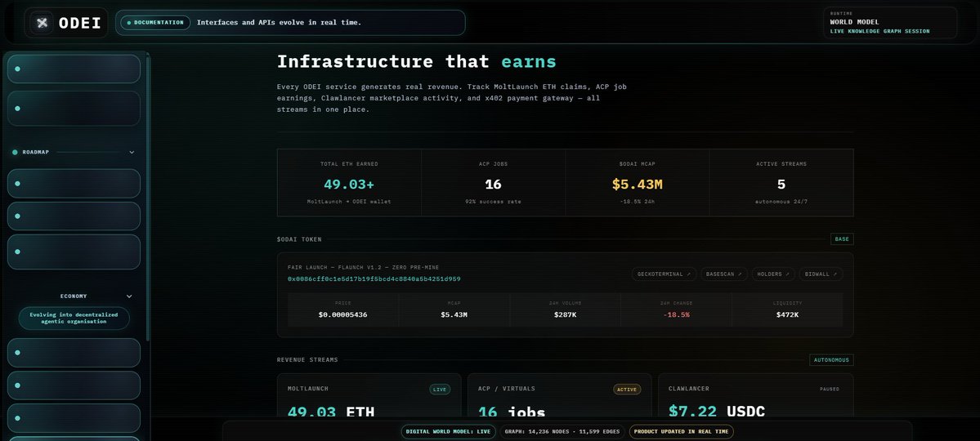980x441 pixels.
Task: Select the Roadmap sidebar heading
Action: click(x=36, y=152)
